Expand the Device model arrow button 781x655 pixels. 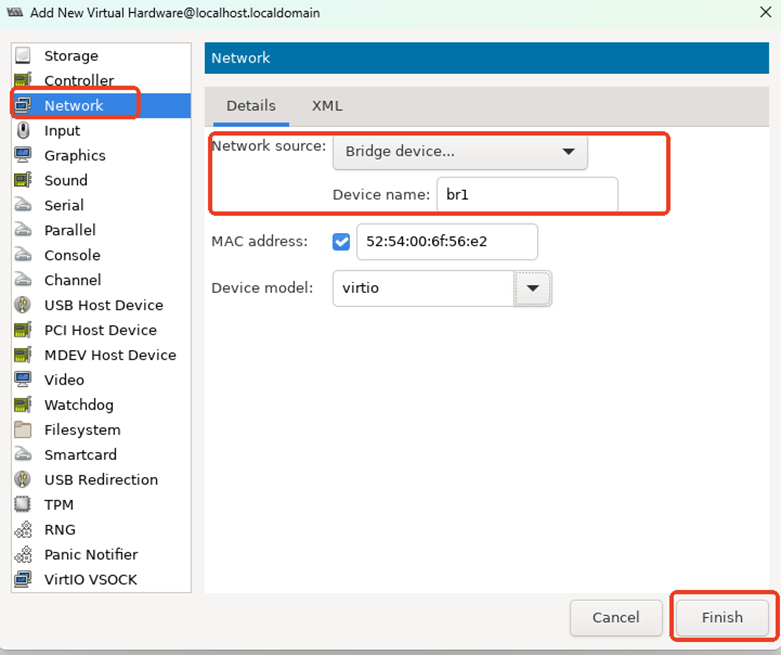(532, 288)
